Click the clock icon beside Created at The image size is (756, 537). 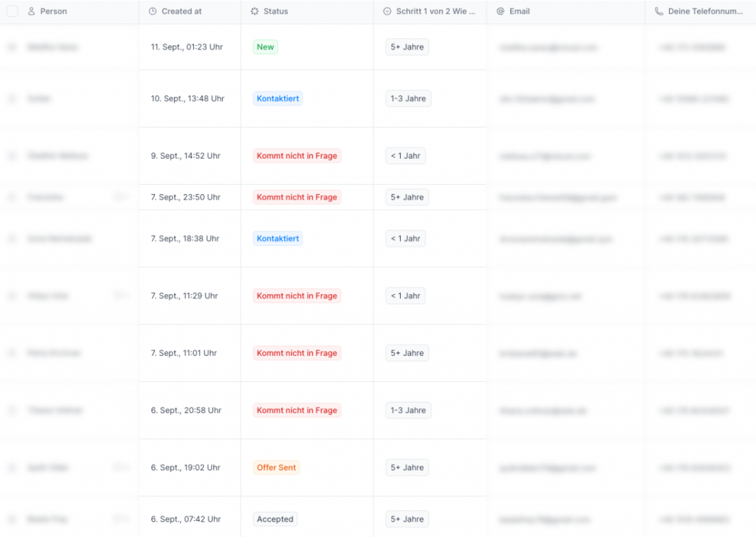click(152, 12)
